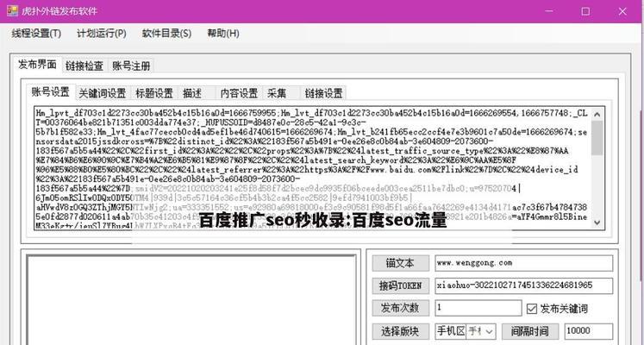Focus the anchor text field www.wenggong.com
Image resolution: width=644 pixels, height=345 pixels.
(x=523, y=263)
